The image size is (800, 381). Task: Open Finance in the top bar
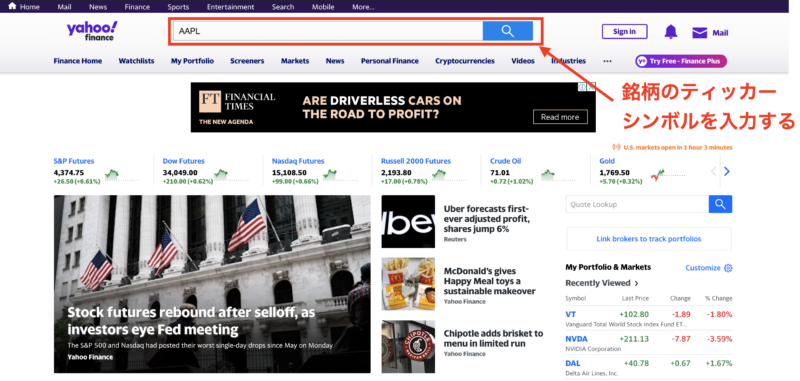137,7
